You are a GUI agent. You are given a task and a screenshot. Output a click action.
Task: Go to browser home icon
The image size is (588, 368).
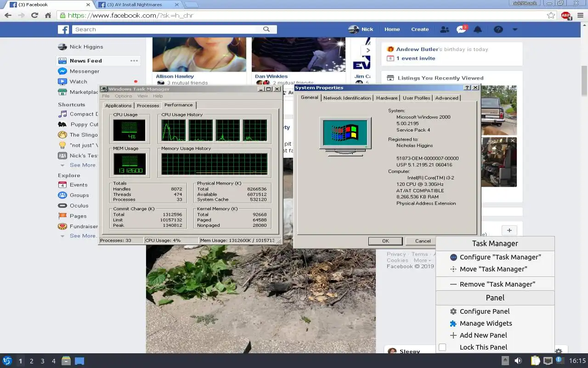coord(48,15)
